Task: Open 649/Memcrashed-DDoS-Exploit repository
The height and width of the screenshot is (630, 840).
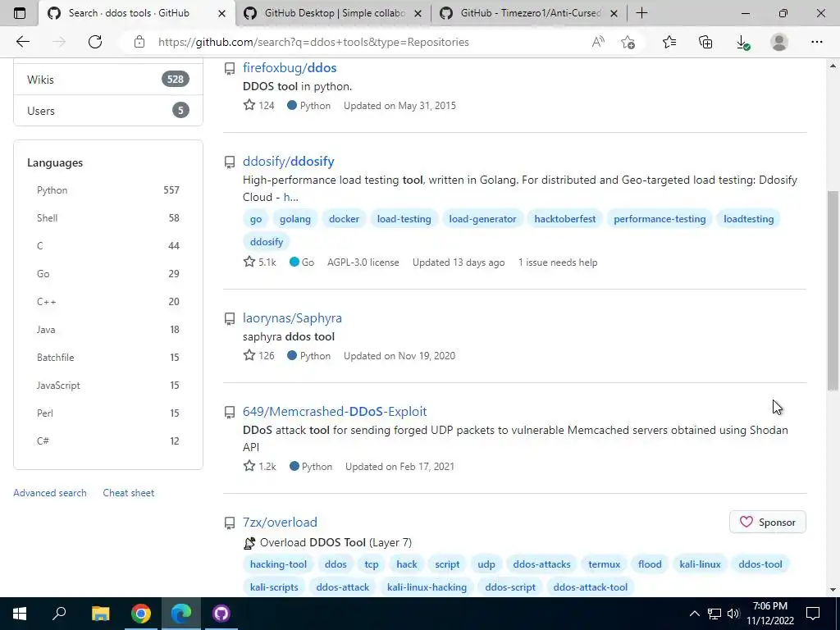Action: (x=335, y=412)
